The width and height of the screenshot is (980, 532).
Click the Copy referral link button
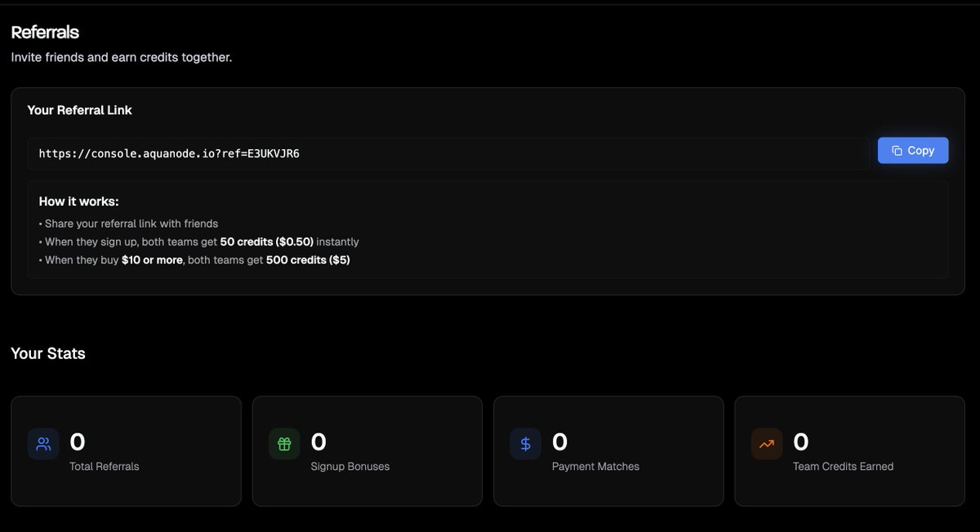(x=912, y=150)
